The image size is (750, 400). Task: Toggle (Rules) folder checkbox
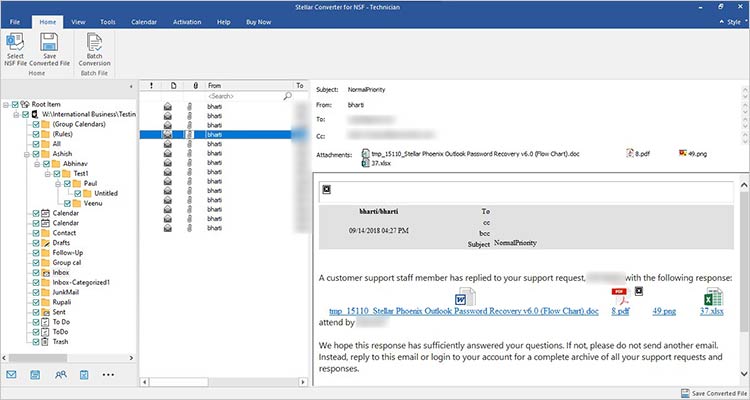tap(36, 134)
